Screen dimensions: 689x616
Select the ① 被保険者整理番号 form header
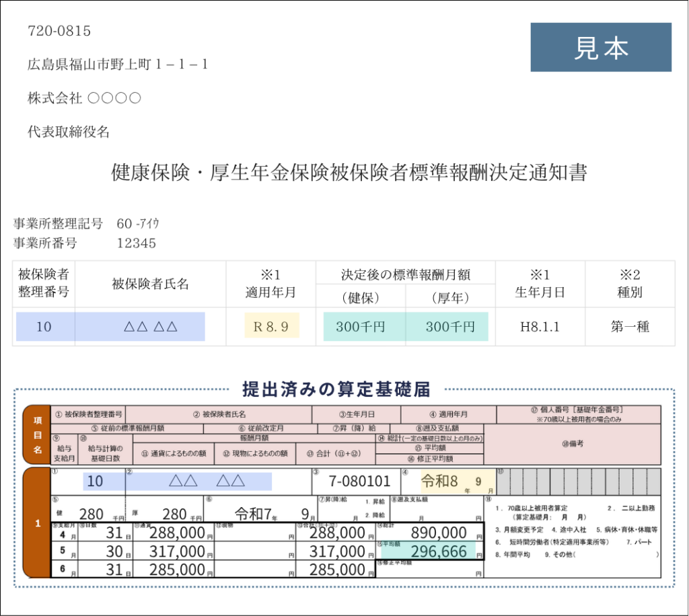click(88, 414)
